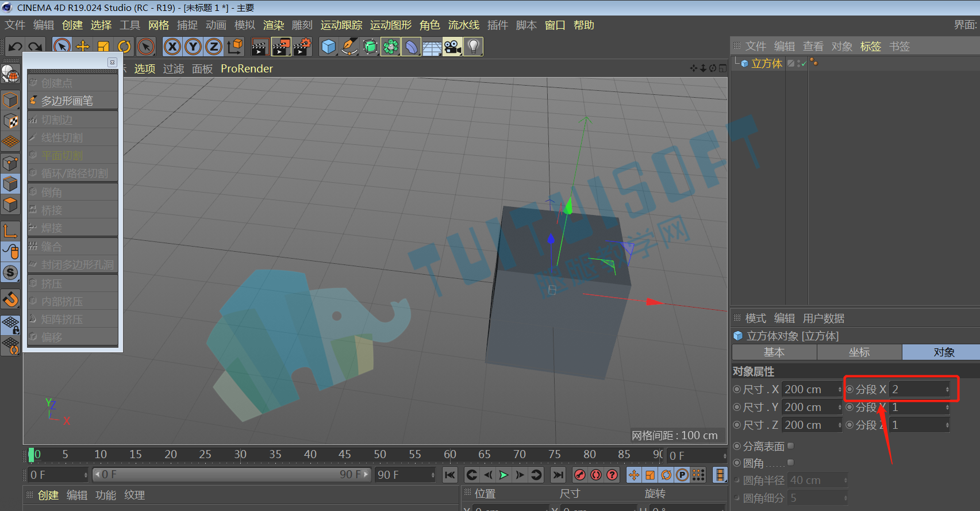
Task: Click the Light bulb icon
Action: [x=474, y=47]
